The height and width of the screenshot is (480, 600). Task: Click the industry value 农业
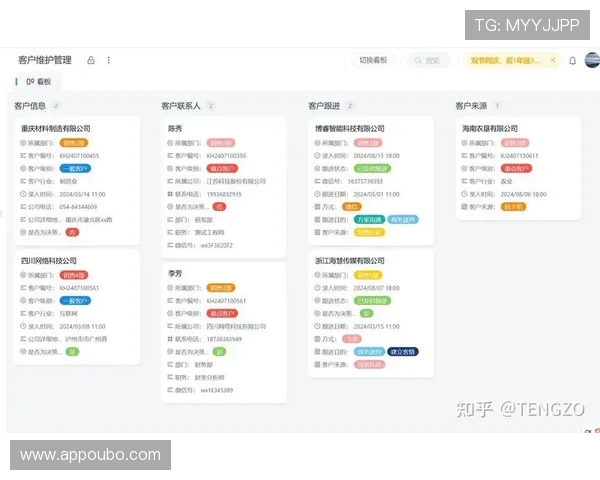coord(506,181)
